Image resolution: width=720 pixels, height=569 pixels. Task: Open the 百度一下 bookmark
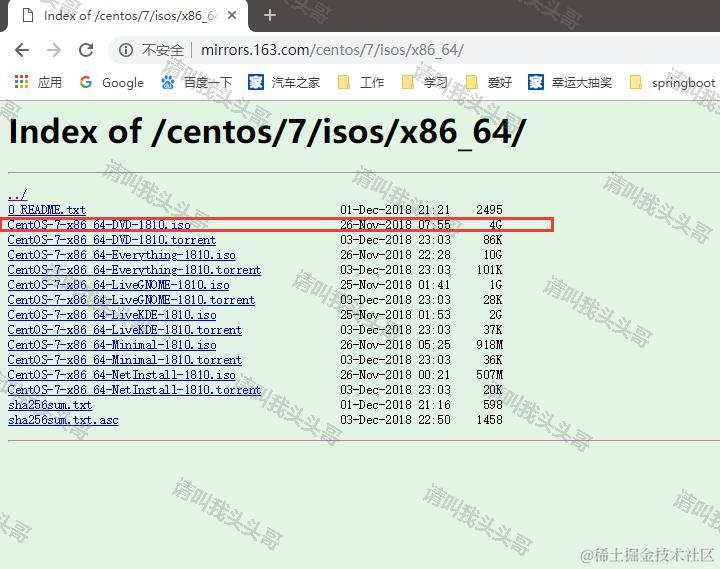point(196,82)
